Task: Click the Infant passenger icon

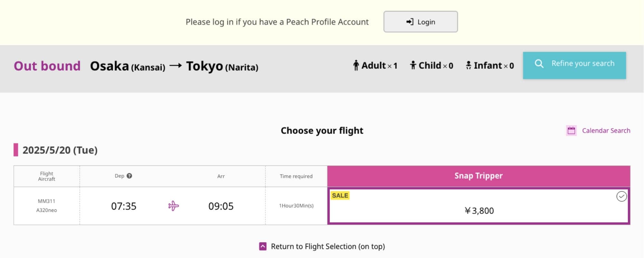Action: pos(469,65)
